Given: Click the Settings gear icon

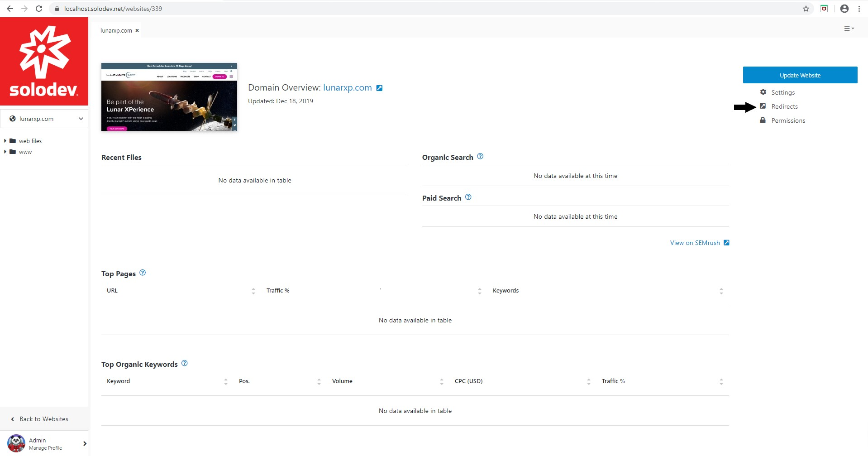Looking at the screenshot, I should (763, 92).
